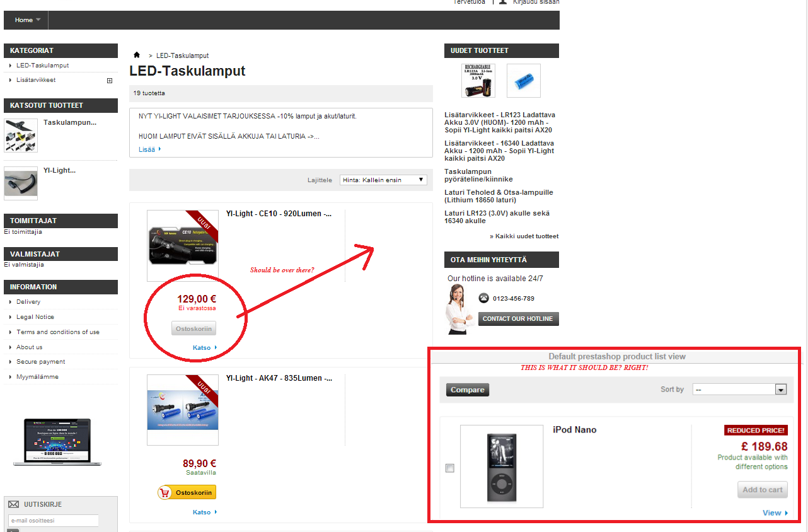Open Myymälämme link
The width and height of the screenshot is (808, 532).
(x=38, y=377)
